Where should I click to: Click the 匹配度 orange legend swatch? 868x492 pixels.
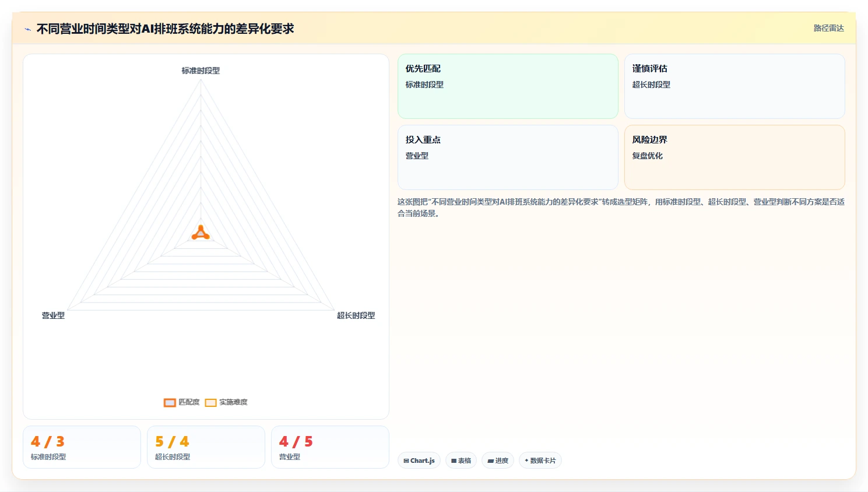click(170, 403)
